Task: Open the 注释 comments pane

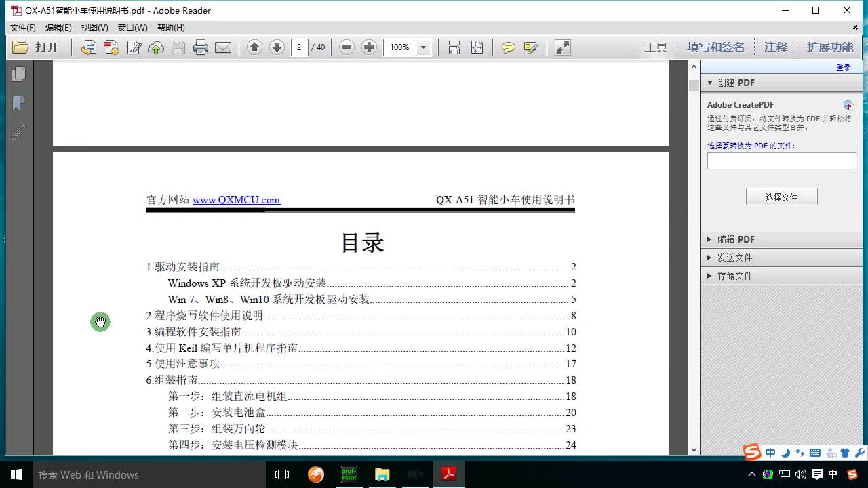Action: click(x=776, y=47)
